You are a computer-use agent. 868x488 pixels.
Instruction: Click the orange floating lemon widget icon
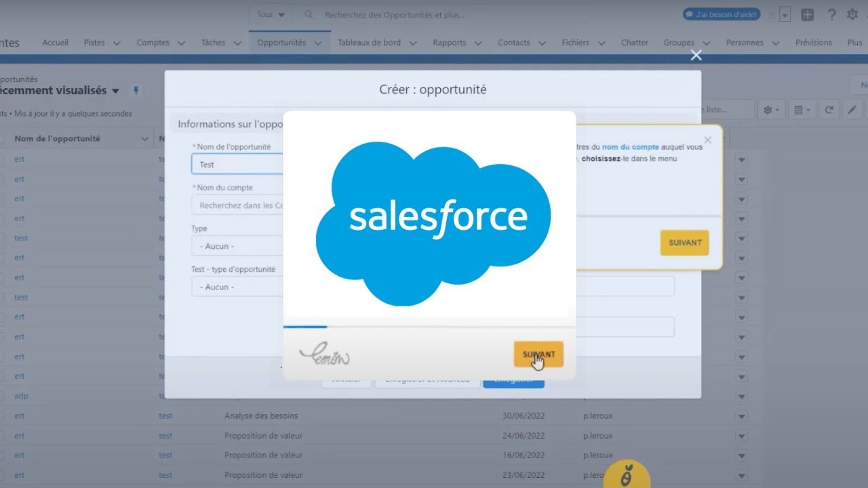627,476
